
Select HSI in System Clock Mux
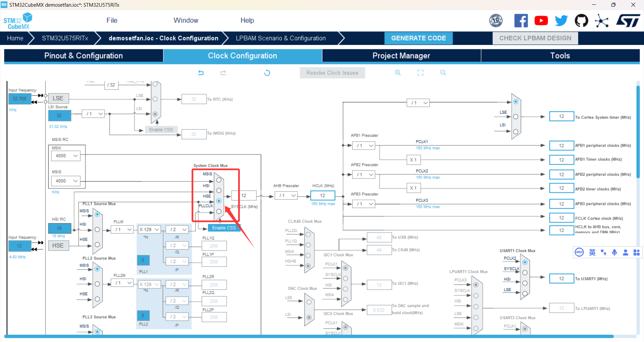tap(219, 190)
